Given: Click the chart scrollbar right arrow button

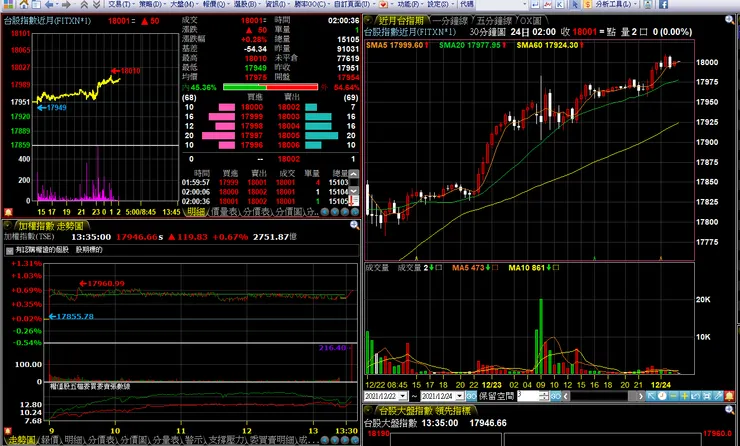Looking at the screenshot, I should pos(640,396).
